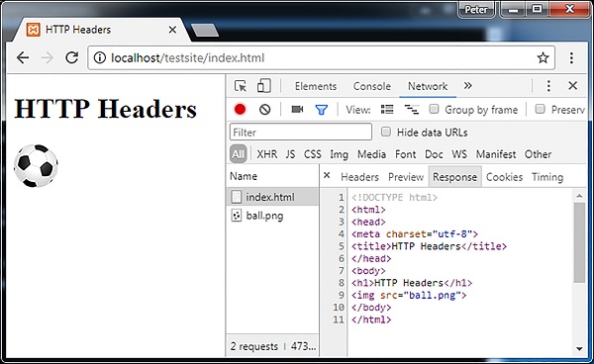View site information icon in address bar

(99, 58)
